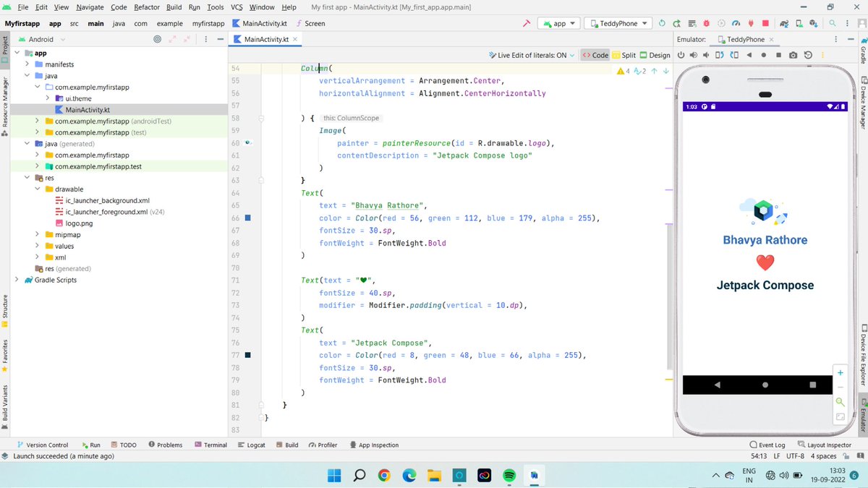Open Project panel options three-dots
The image size is (868, 488).
pos(205,39)
